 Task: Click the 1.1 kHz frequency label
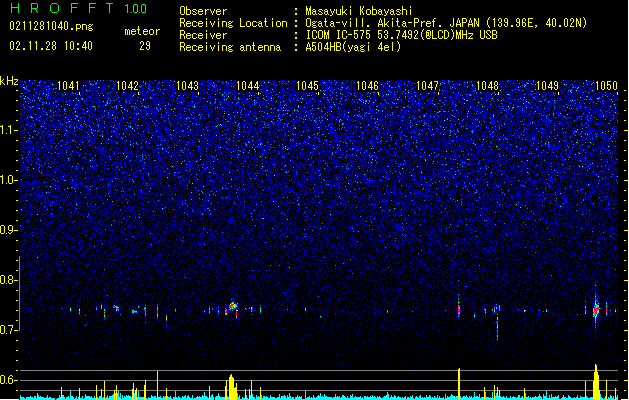coord(8,130)
